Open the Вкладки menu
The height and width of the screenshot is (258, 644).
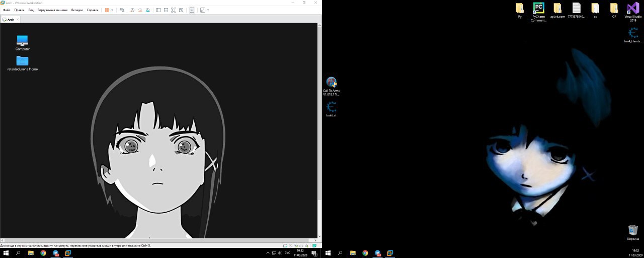(77, 10)
